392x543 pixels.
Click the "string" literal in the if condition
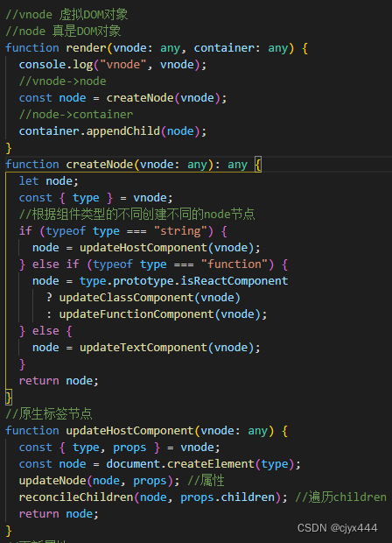pos(180,231)
